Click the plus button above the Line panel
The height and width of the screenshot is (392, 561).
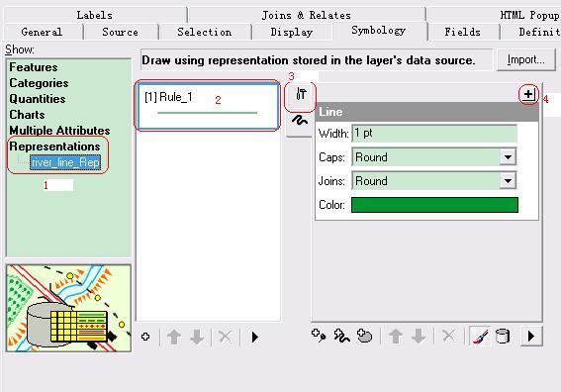pos(528,94)
